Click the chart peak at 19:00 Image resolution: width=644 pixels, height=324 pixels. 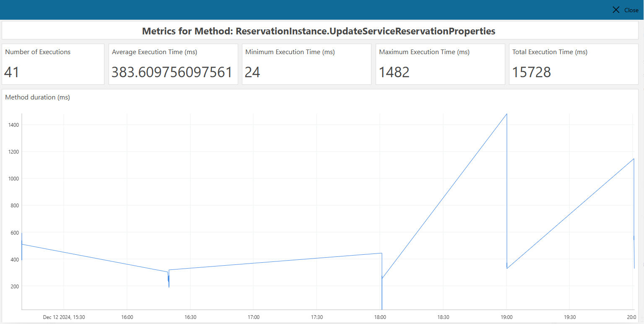(507, 114)
